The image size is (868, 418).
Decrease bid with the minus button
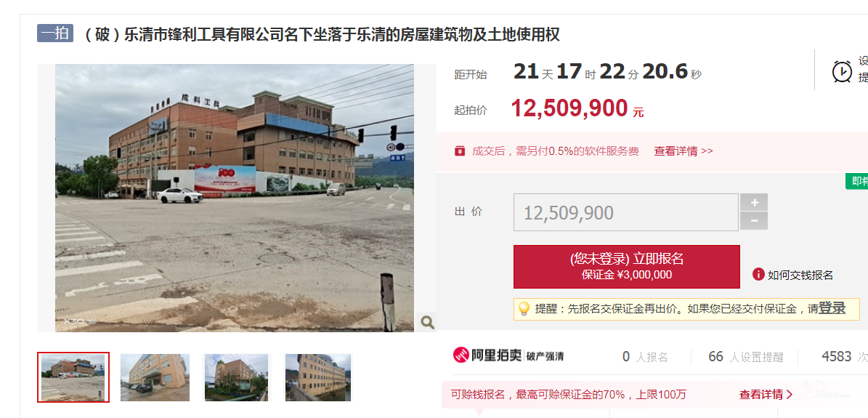(754, 221)
